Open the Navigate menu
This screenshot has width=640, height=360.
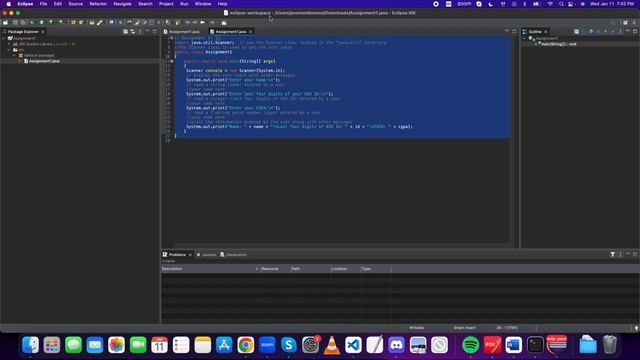tap(122, 4)
